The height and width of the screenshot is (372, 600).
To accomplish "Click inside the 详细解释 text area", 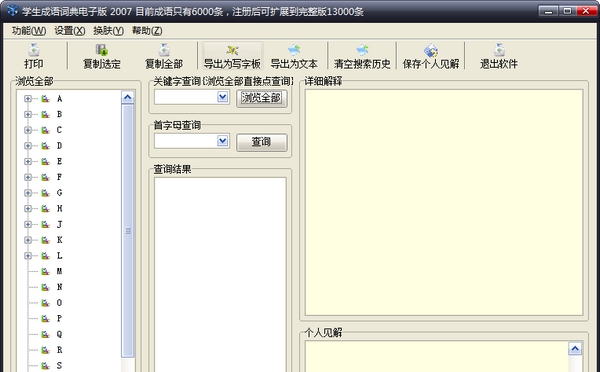I will click(x=444, y=202).
